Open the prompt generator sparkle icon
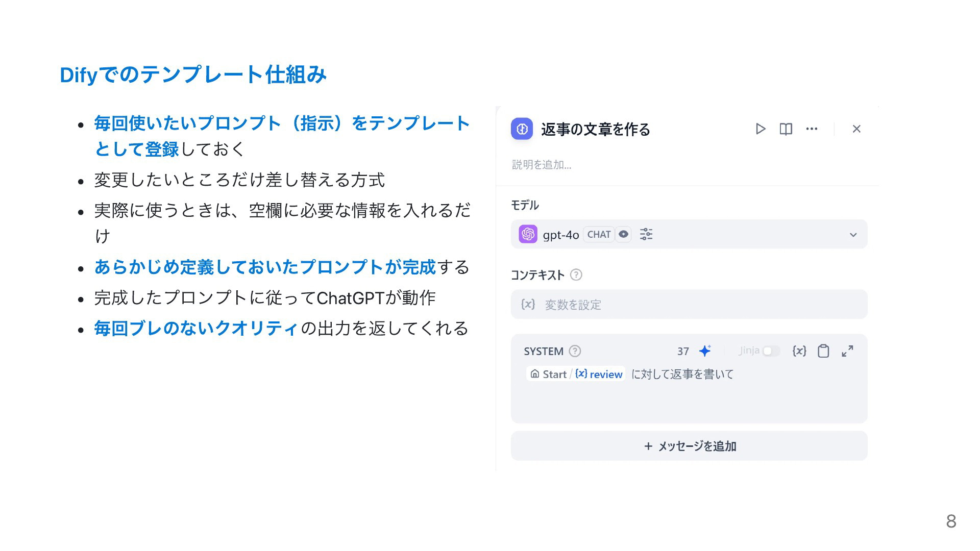This screenshot has height=551, width=980. 705,351
